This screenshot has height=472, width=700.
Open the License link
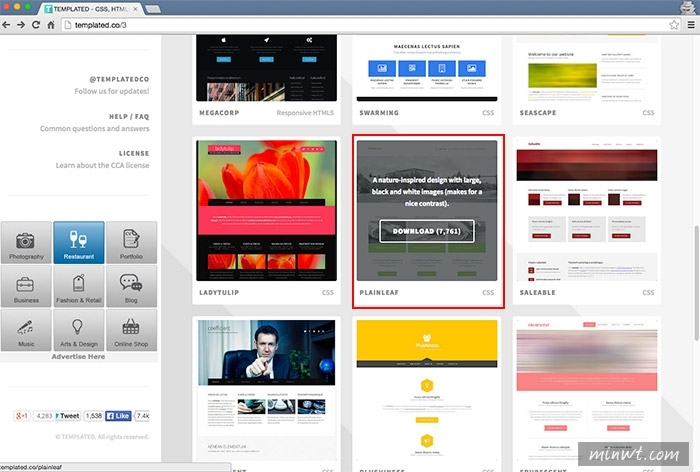tap(134, 153)
